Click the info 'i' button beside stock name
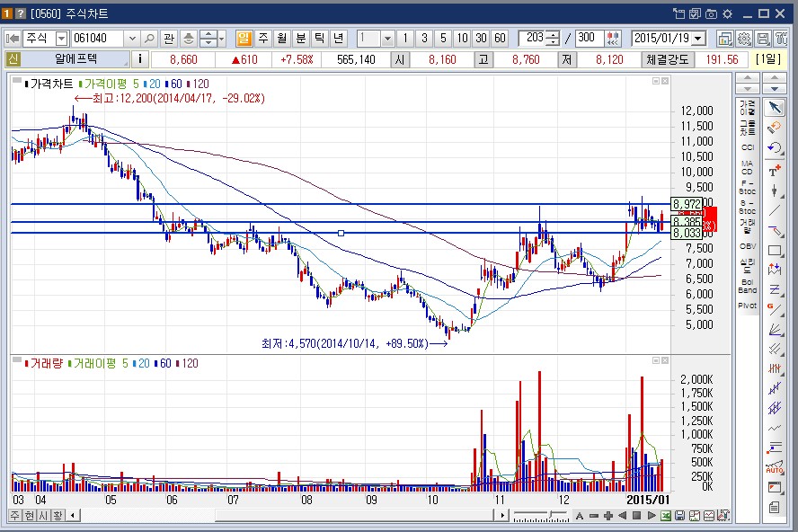798x532 pixels. [x=140, y=59]
